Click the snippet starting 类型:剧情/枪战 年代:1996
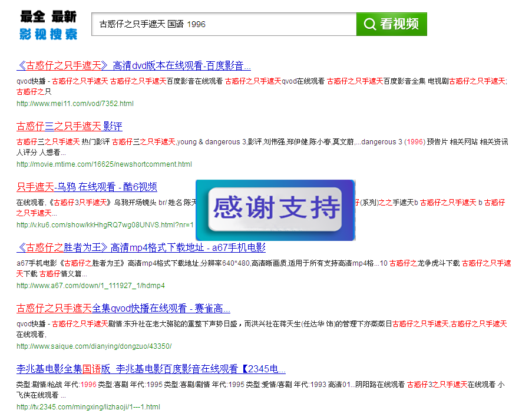This screenshot has width=532, height=420. pos(260,390)
